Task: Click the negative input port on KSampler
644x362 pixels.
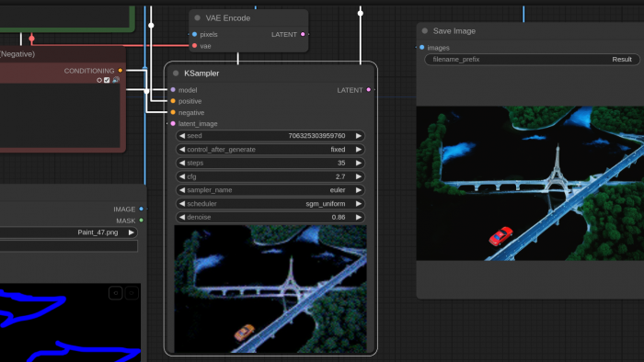Action: click(x=173, y=112)
